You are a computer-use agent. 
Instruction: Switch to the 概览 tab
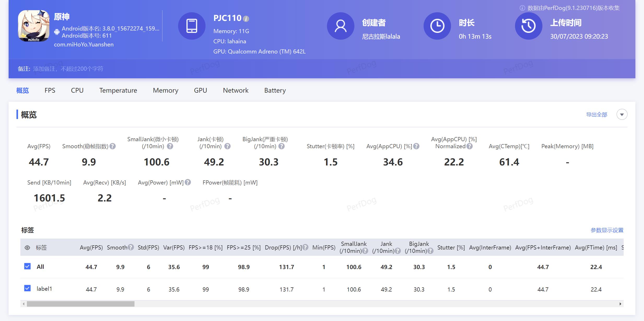[22, 90]
